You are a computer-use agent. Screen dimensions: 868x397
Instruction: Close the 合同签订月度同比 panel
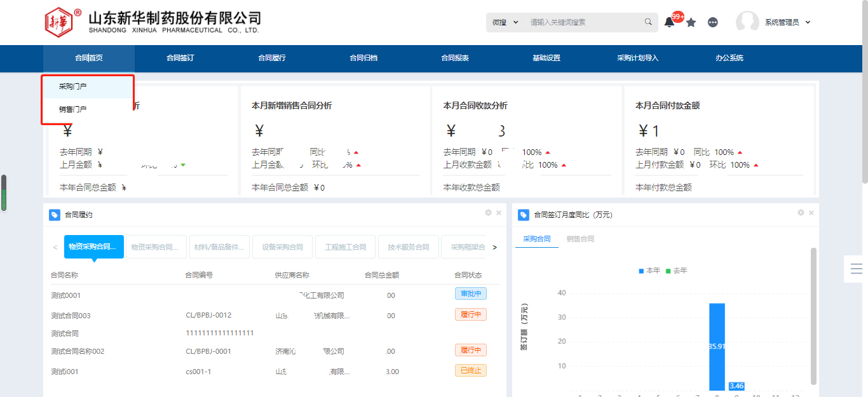(811, 213)
